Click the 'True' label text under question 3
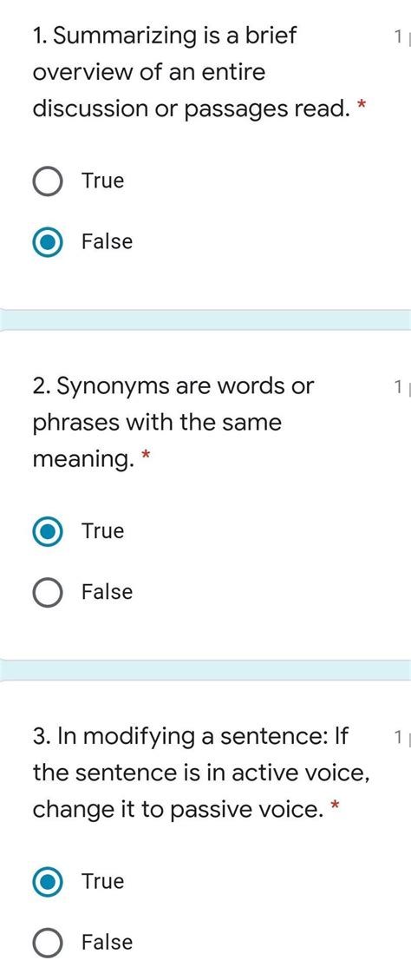This screenshot has width=411, height=980. click(103, 881)
